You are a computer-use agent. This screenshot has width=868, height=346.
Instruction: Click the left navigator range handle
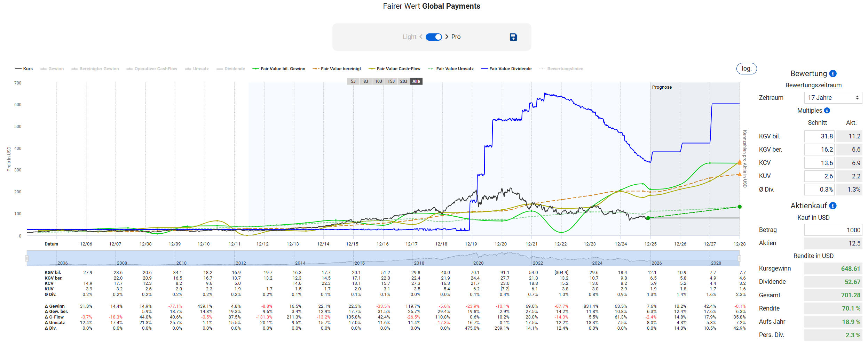point(27,258)
